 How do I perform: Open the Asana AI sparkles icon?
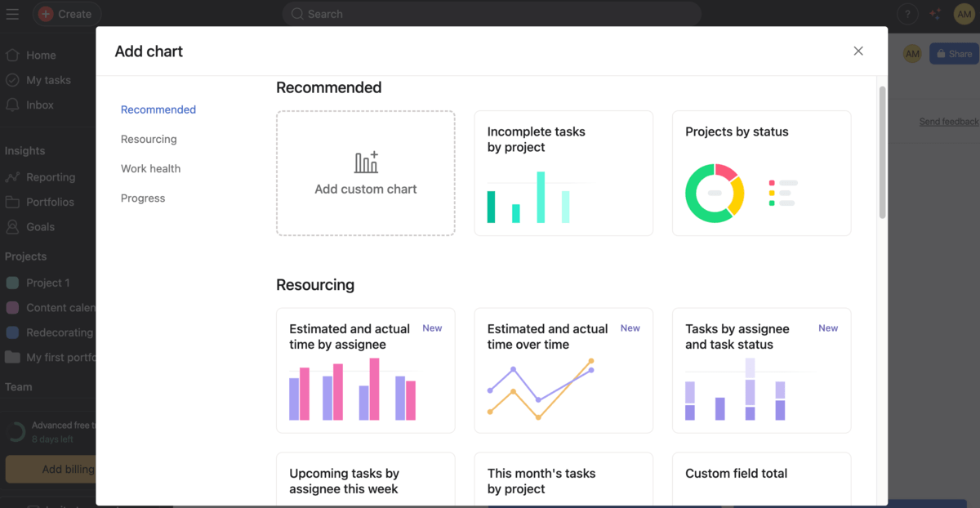click(934, 14)
